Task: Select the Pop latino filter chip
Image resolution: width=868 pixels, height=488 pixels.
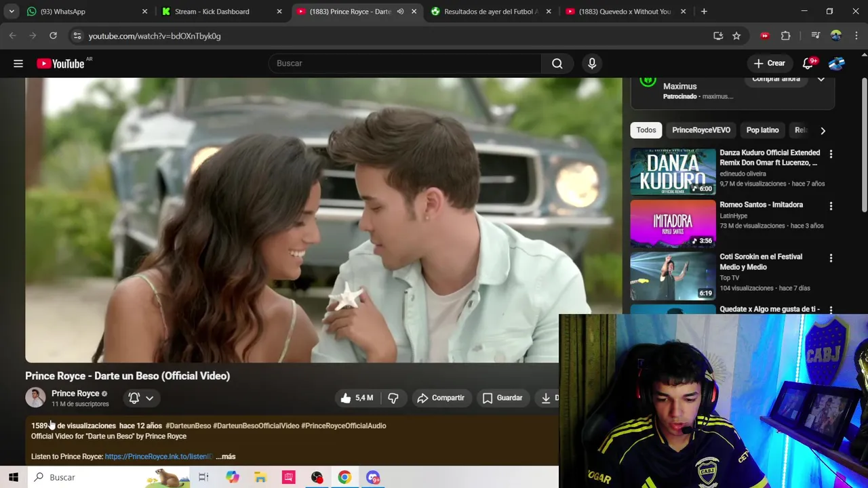Action: pos(762,130)
